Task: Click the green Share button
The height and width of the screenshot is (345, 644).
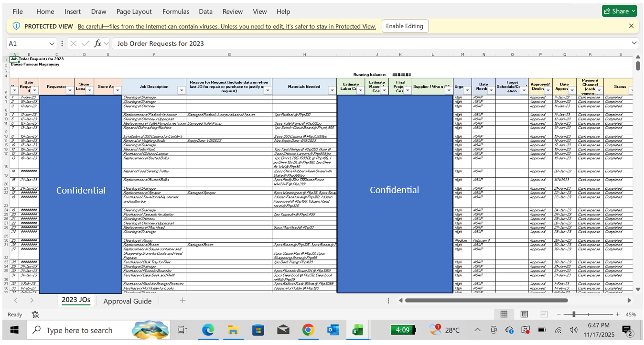Action: click(x=619, y=11)
